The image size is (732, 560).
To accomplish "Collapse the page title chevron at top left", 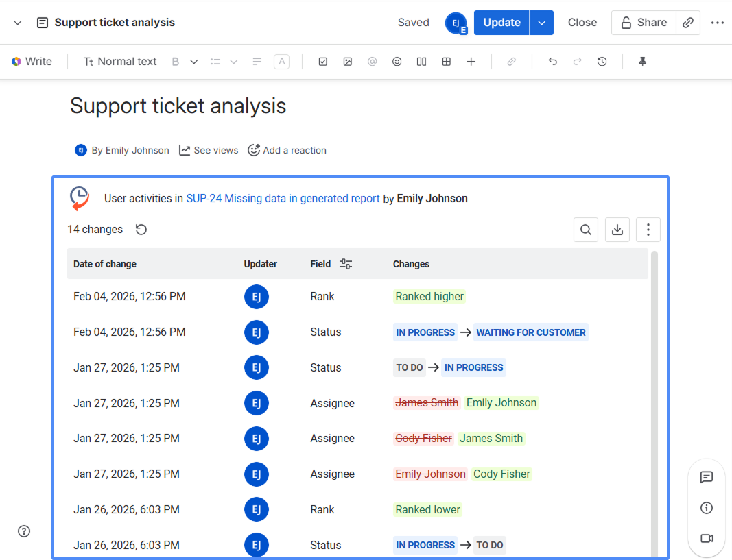I will tap(18, 23).
